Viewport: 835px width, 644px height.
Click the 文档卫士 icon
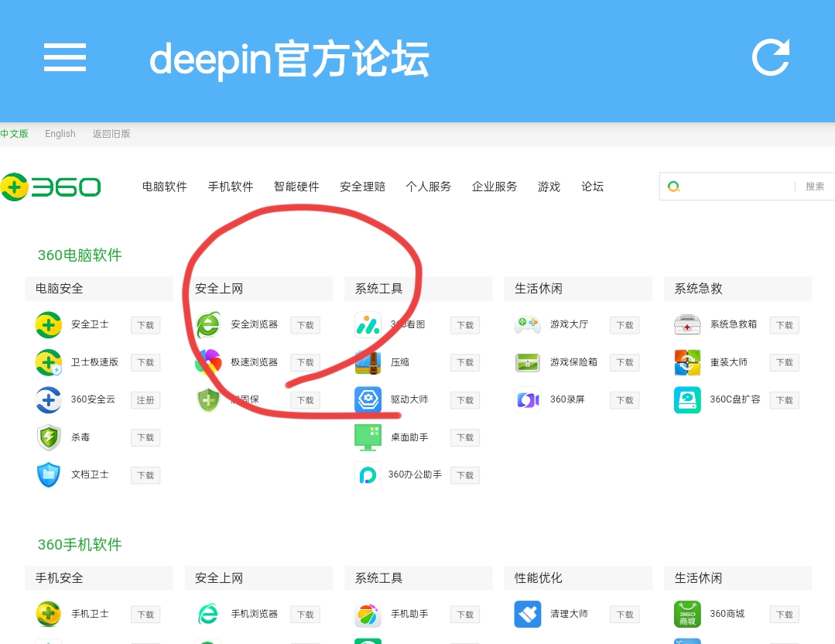tap(49, 474)
